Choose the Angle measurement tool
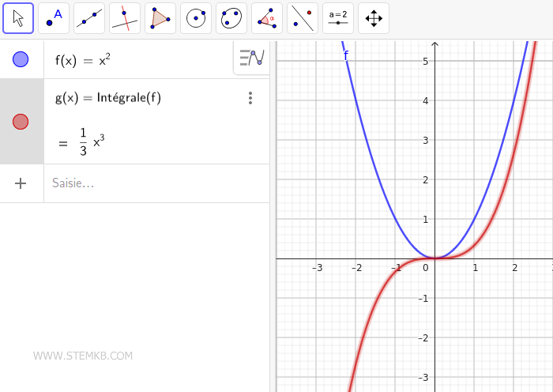This screenshot has height=392, width=553. pyautogui.click(x=267, y=18)
